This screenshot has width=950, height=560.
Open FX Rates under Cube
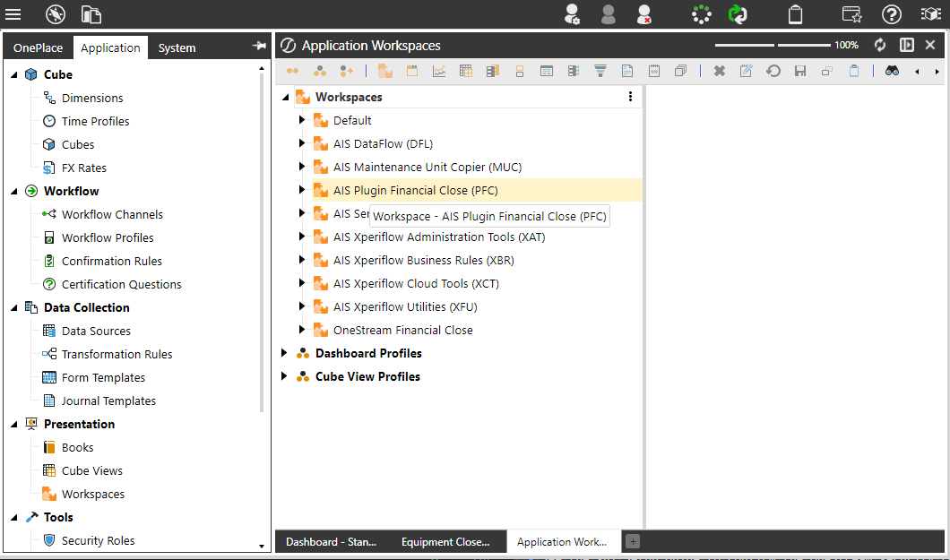[83, 168]
